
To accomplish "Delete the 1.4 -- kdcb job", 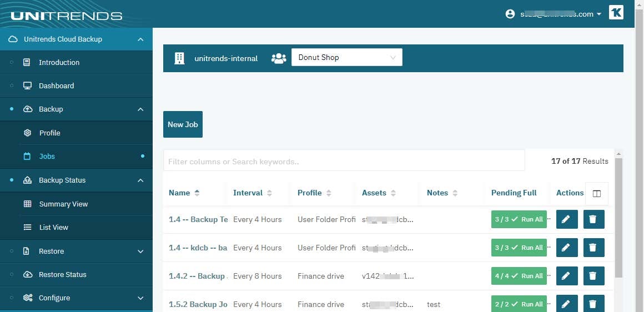I will 594,248.
